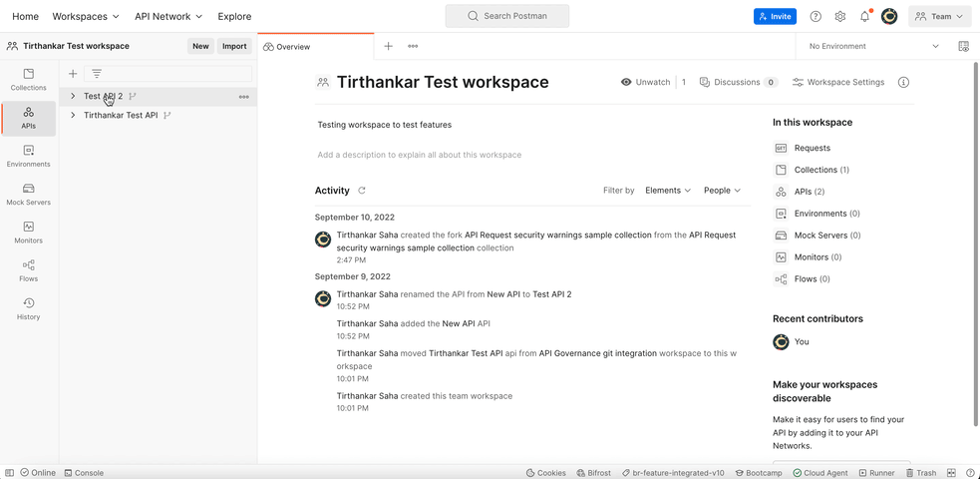The width and height of the screenshot is (980, 479).
Task: Click the plus icon to create new API
Action: [73, 74]
